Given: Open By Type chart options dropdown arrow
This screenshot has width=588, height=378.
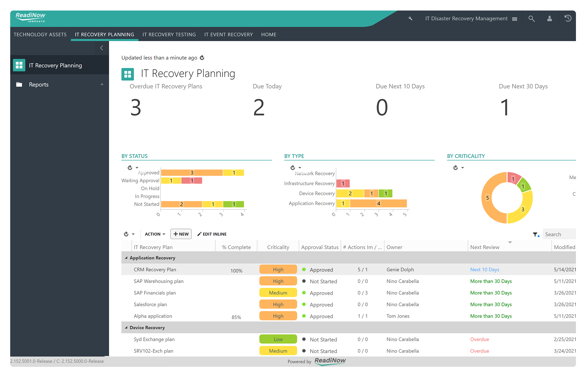Looking at the screenshot, I should click(x=300, y=168).
